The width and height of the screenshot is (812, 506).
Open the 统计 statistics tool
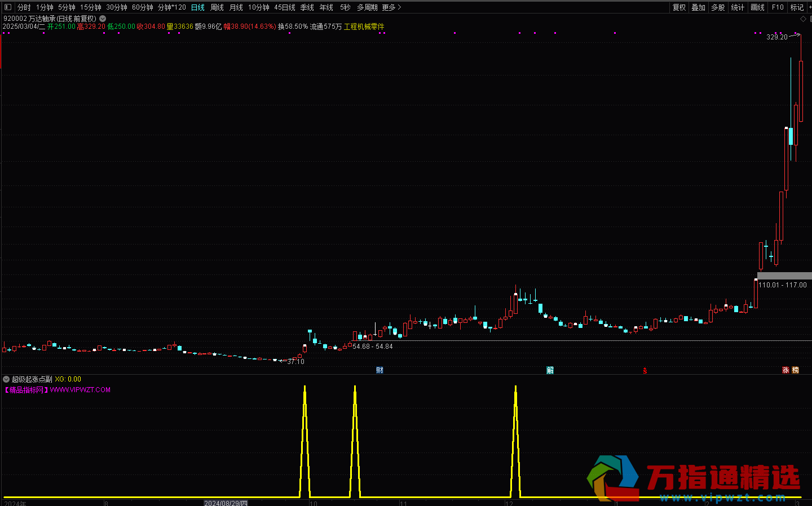(738, 7)
